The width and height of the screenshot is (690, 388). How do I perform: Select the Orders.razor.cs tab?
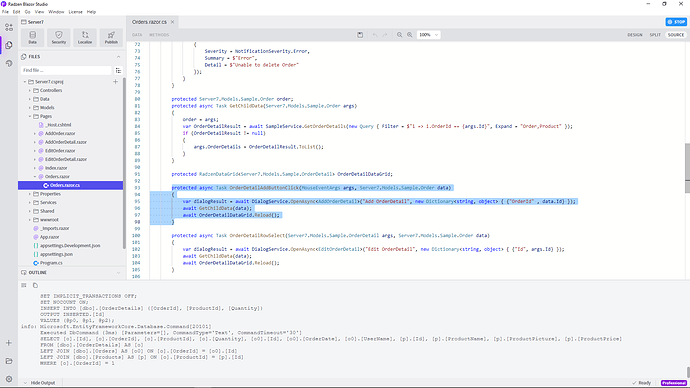click(x=149, y=22)
